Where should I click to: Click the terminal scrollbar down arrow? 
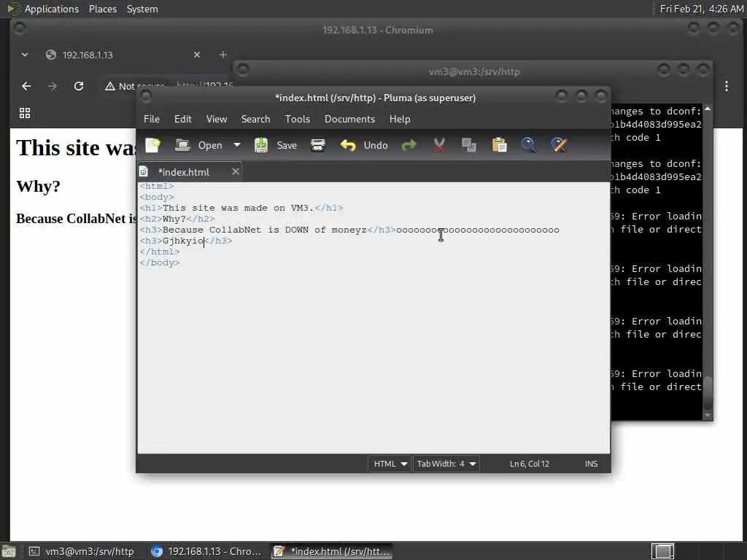point(708,416)
